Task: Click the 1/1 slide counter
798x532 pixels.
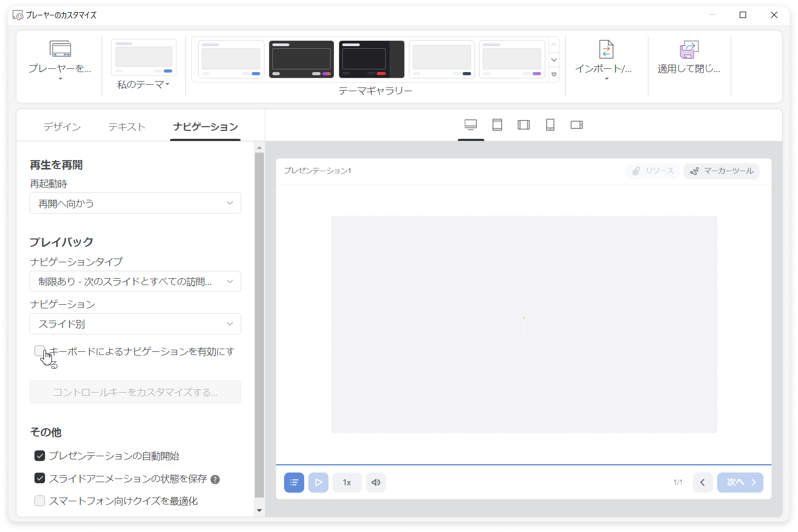Action: pos(678,482)
